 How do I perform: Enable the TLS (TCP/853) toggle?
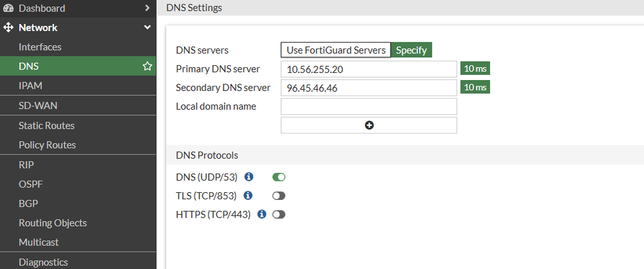[278, 195]
